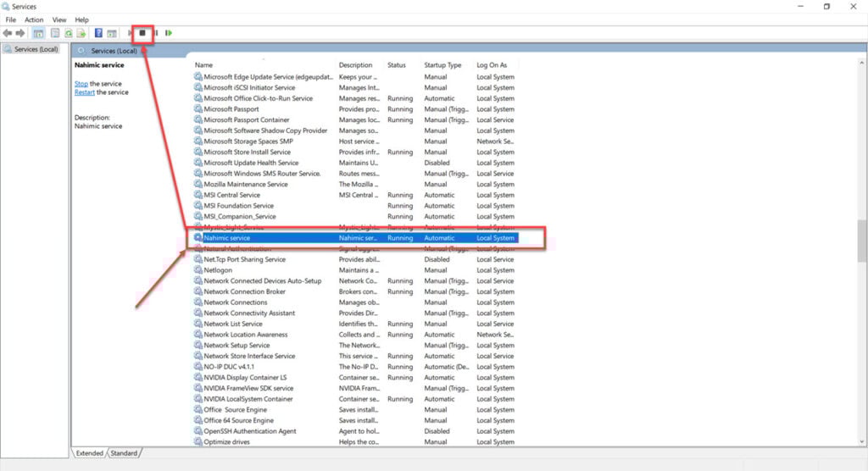868x471 pixels.
Task: Select Microsoft Store Install Service row
Action: point(355,152)
